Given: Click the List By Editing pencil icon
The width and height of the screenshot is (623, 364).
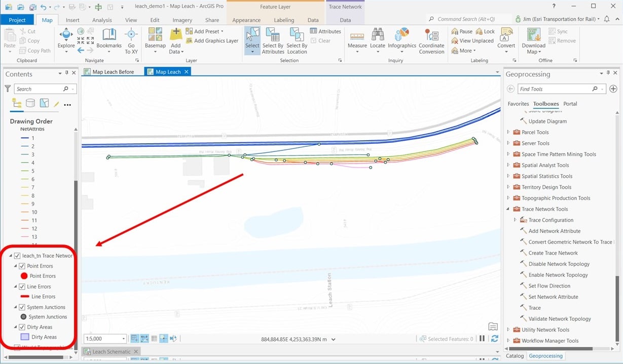Looking at the screenshot, I should (x=56, y=104).
